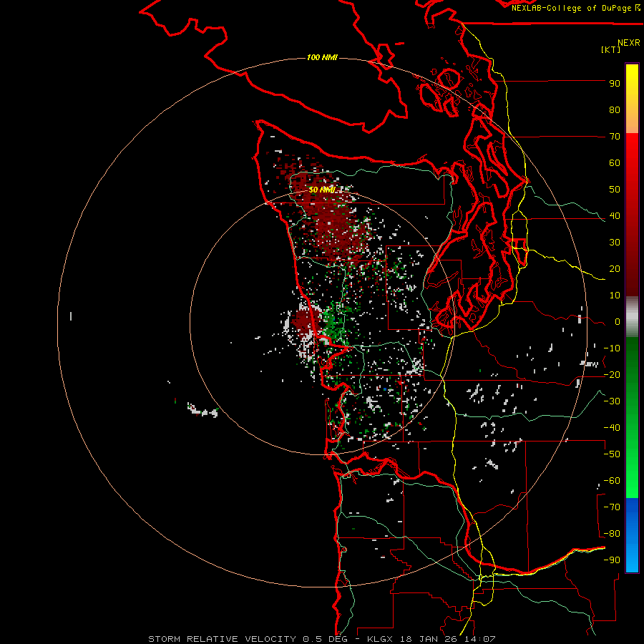Select the positive 10 knot scale value

click(x=615, y=296)
